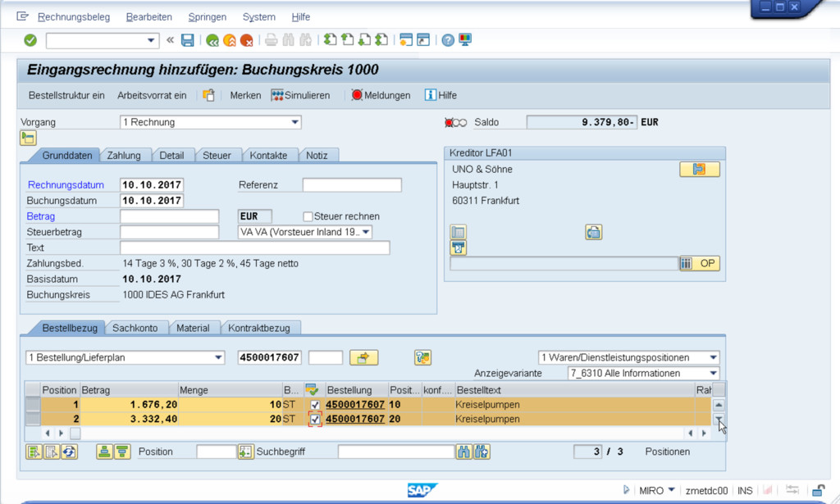Uncheck the checkbox in position 1 row

[315, 405]
